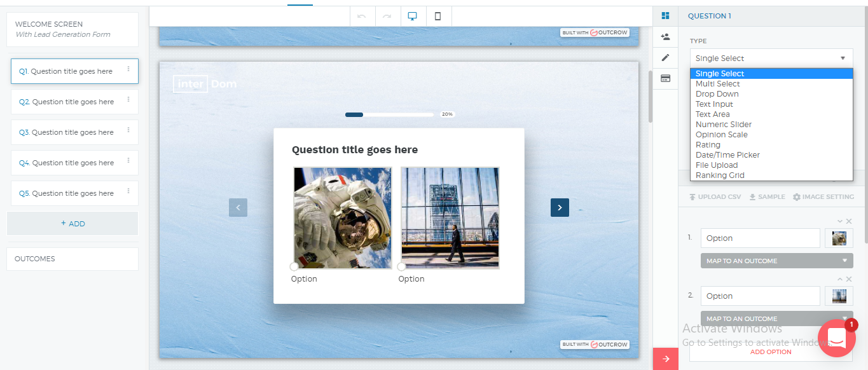
Task: Click Upload CSV button
Action: pyautogui.click(x=715, y=197)
